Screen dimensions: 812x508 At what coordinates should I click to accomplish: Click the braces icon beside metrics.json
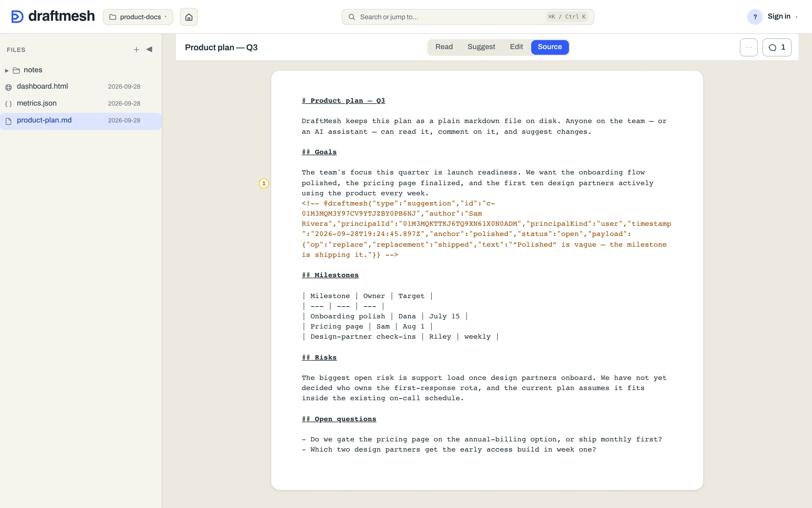[9, 104]
